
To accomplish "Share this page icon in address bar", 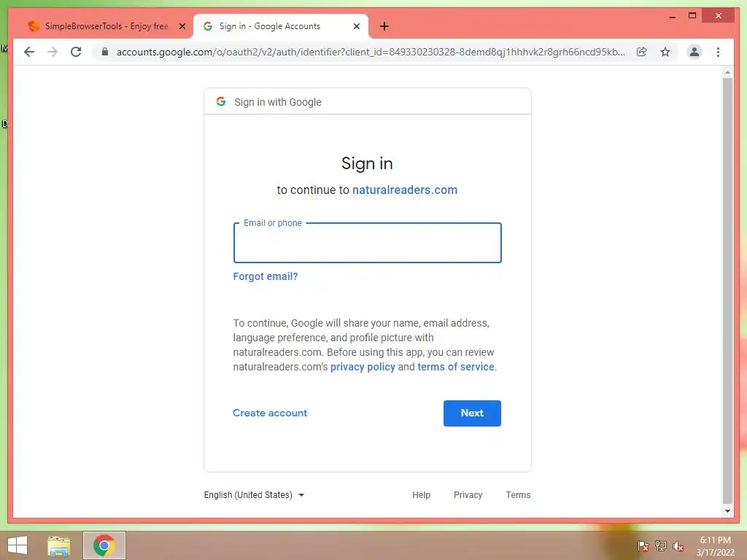I will click(642, 52).
